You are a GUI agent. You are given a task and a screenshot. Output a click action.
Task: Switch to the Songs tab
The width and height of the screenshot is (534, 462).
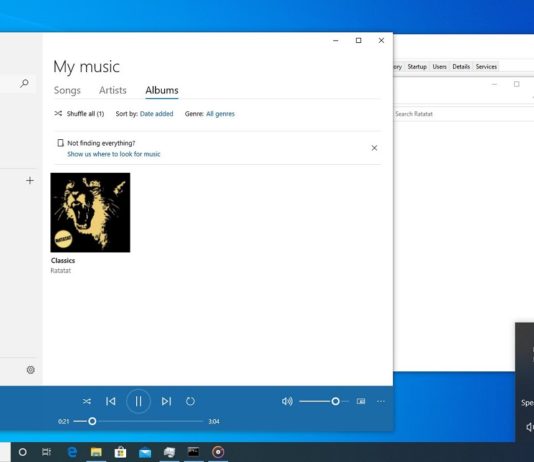click(x=67, y=90)
